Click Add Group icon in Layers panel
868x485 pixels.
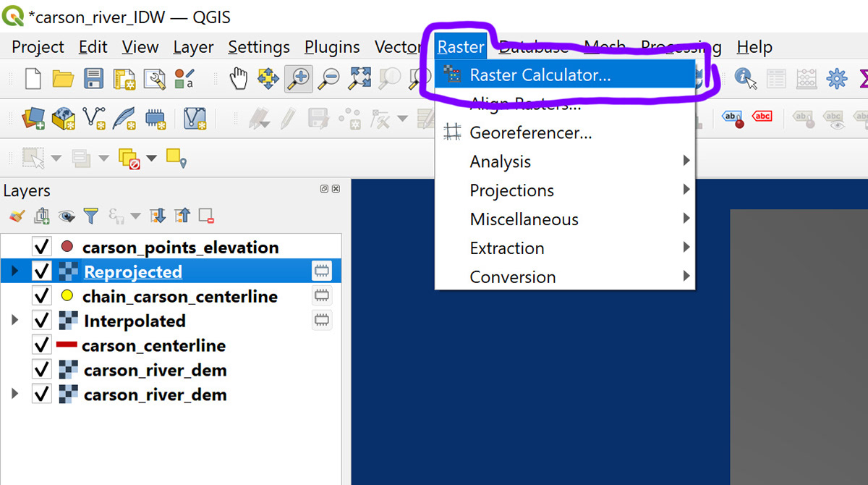point(42,216)
